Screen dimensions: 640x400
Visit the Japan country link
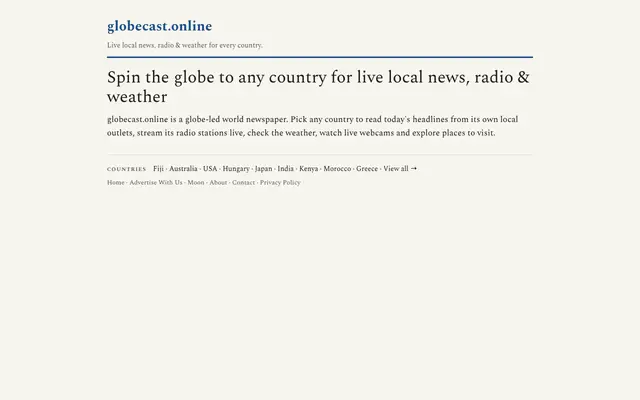(264, 169)
